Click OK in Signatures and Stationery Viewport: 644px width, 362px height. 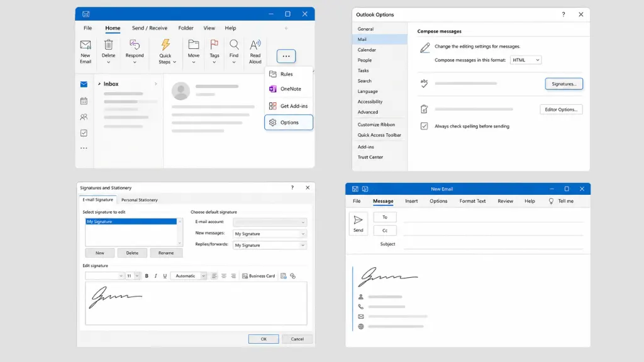(x=264, y=339)
